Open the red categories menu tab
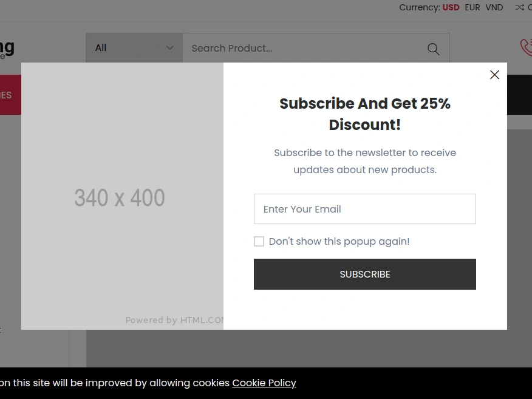The height and width of the screenshot is (399, 532). (x=10, y=95)
